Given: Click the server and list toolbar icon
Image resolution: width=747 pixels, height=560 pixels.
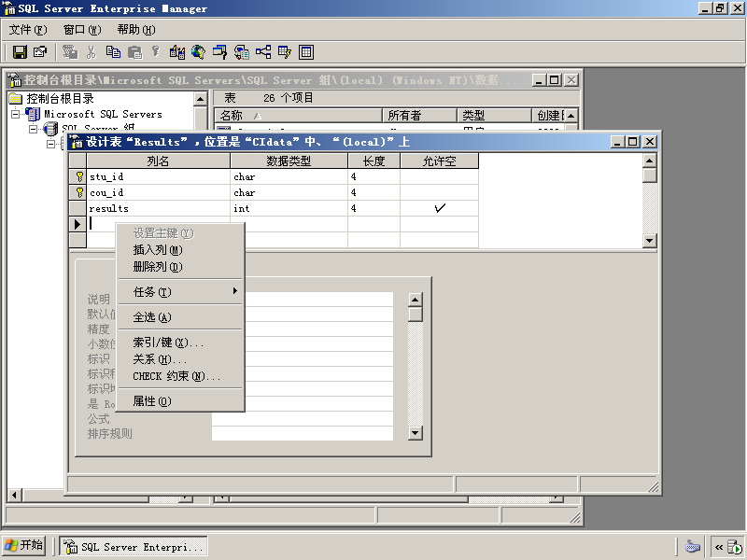Looking at the screenshot, I should pos(242,52).
